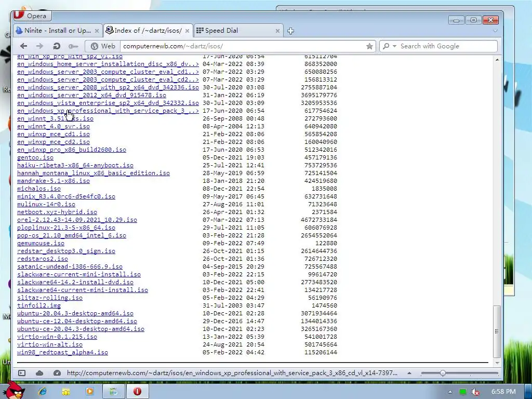
Task: Open the Opera menu button
Action: click(x=32, y=16)
